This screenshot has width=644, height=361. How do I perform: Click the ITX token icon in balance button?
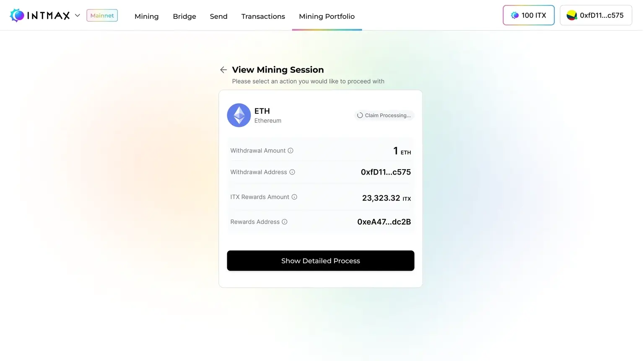click(515, 15)
